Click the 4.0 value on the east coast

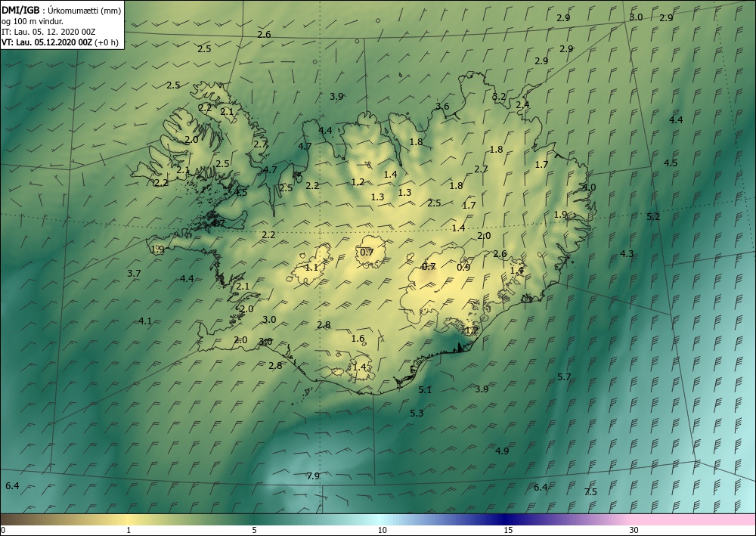(x=589, y=187)
